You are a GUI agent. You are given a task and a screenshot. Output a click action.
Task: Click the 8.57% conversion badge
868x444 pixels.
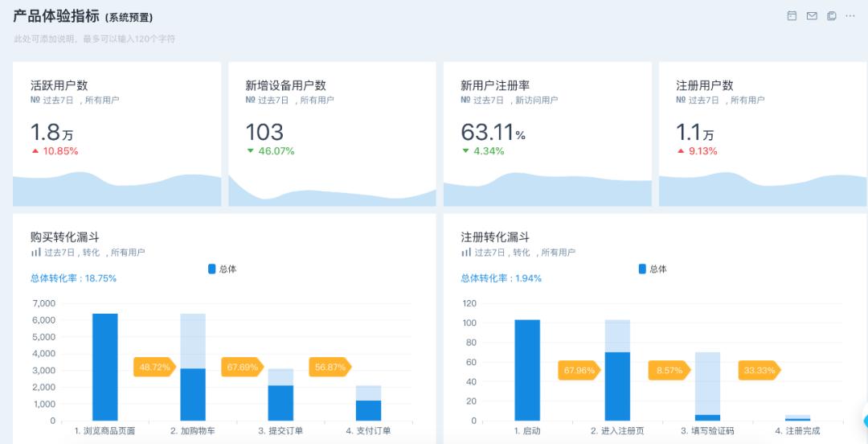pos(669,370)
